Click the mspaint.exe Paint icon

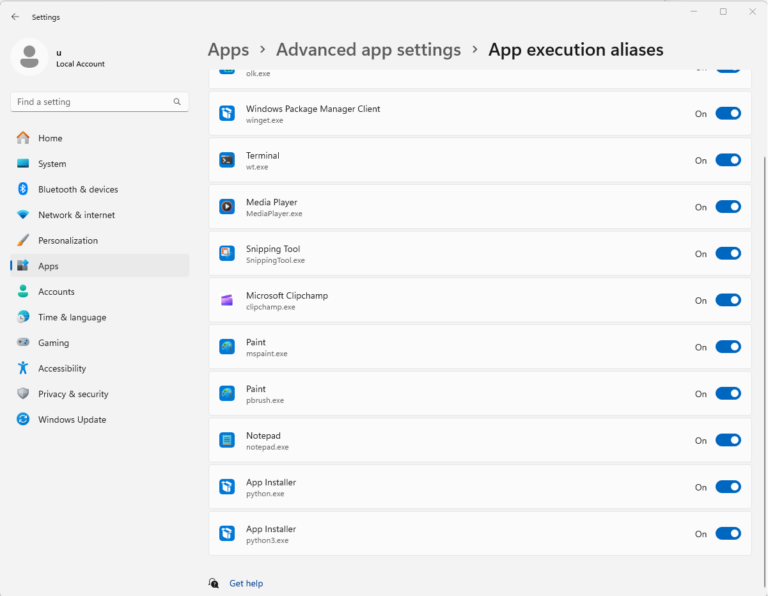[x=227, y=347]
